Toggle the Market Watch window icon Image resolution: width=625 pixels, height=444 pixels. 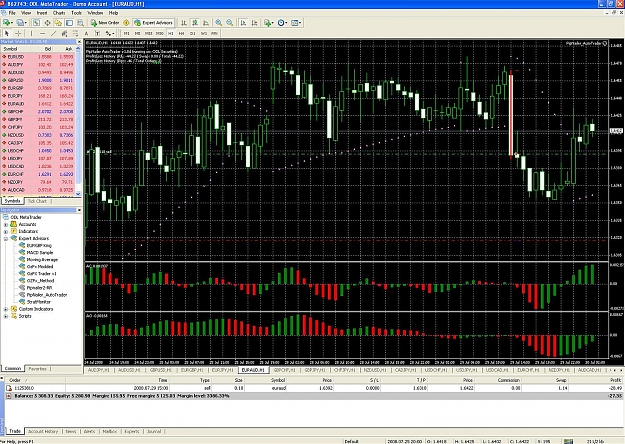(x=36, y=23)
